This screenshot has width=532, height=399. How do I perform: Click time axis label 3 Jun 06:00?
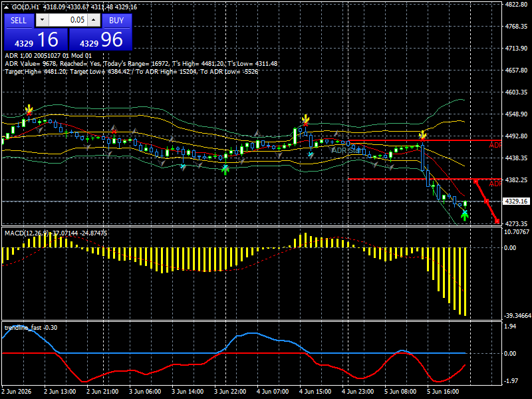coord(145,391)
